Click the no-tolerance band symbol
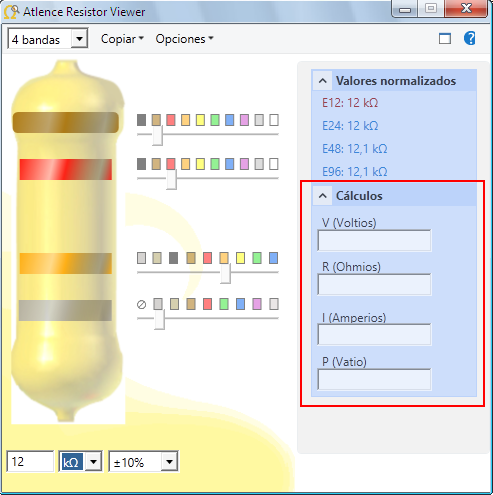 coord(141,304)
